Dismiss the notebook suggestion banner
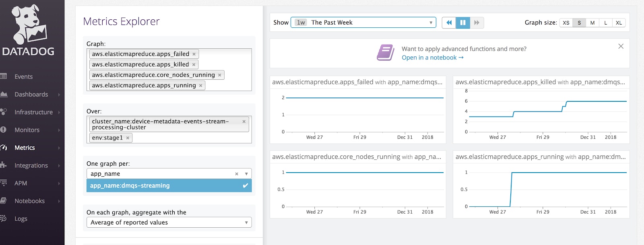 click(621, 46)
